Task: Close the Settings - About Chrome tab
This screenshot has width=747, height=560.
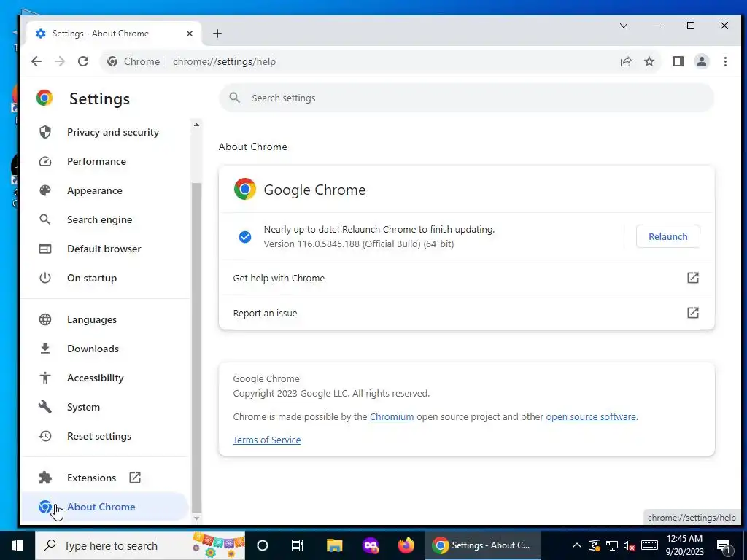Action: (x=190, y=34)
